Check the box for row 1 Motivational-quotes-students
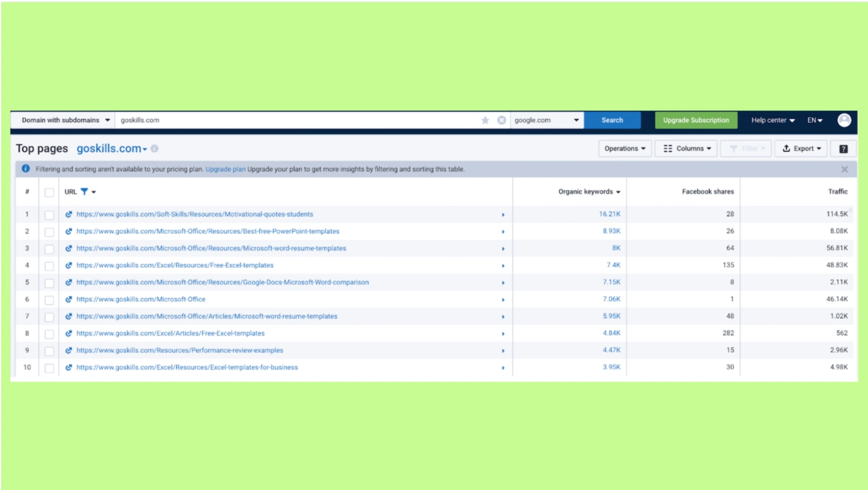Image resolution: width=868 pixels, height=490 pixels. tap(49, 215)
